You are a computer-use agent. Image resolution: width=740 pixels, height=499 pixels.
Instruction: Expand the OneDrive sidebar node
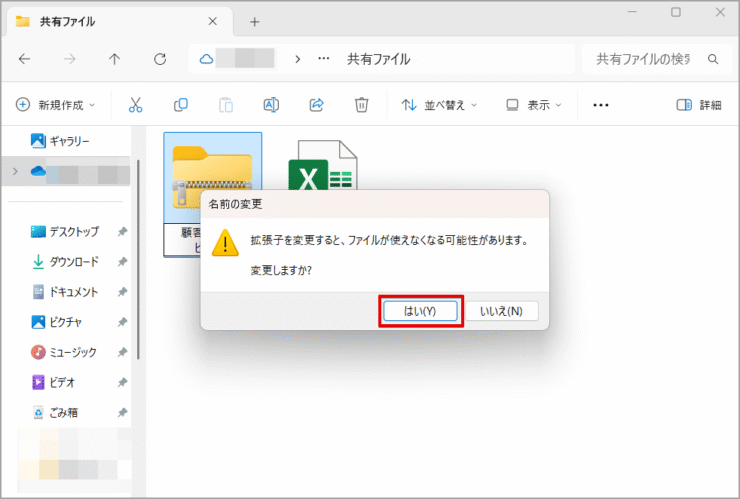coord(15,171)
